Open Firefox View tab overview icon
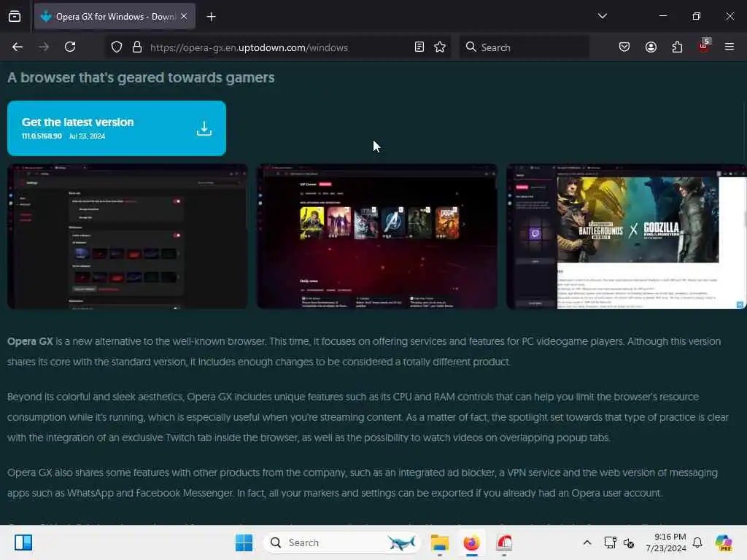Viewport: 747px width, 560px height. click(15, 17)
